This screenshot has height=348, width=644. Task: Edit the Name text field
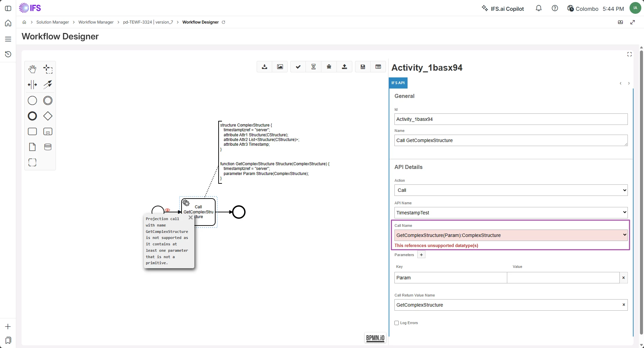(x=511, y=140)
